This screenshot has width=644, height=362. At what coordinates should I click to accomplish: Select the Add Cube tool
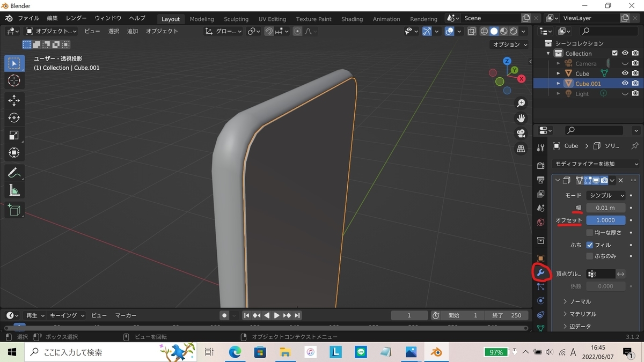[14, 210]
